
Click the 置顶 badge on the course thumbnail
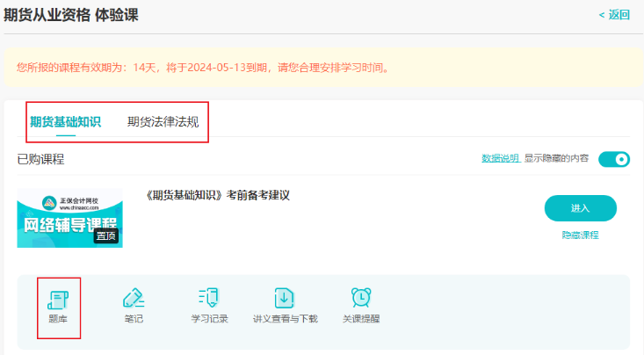click(x=105, y=235)
